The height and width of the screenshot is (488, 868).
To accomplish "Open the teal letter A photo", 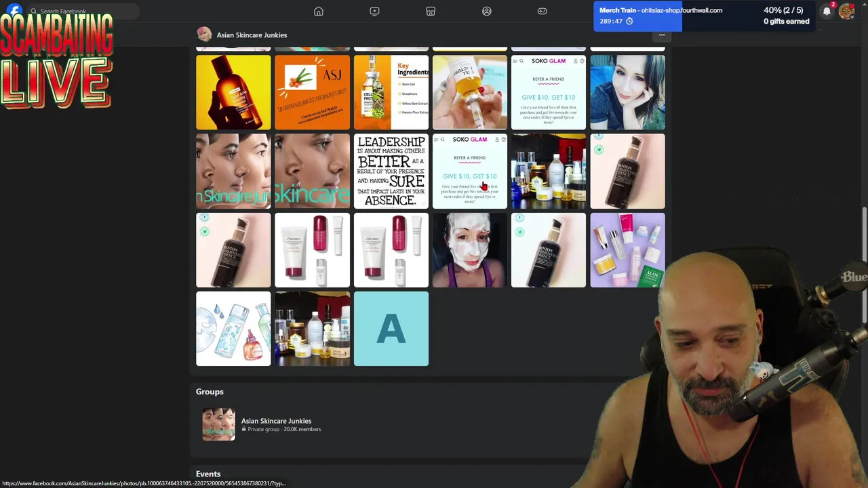I will (391, 329).
